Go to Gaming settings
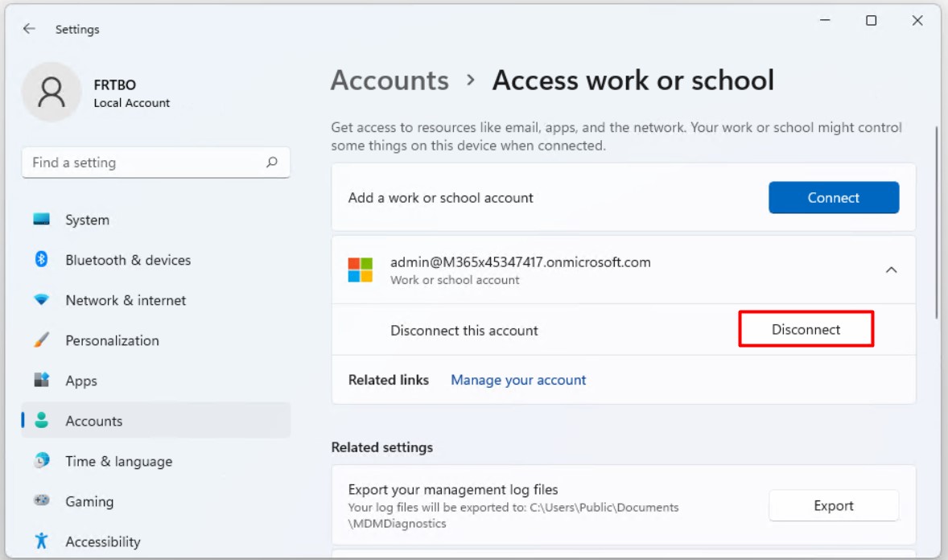Image resolution: width=948 pixels, height=560 pixels. coord(156,501)
